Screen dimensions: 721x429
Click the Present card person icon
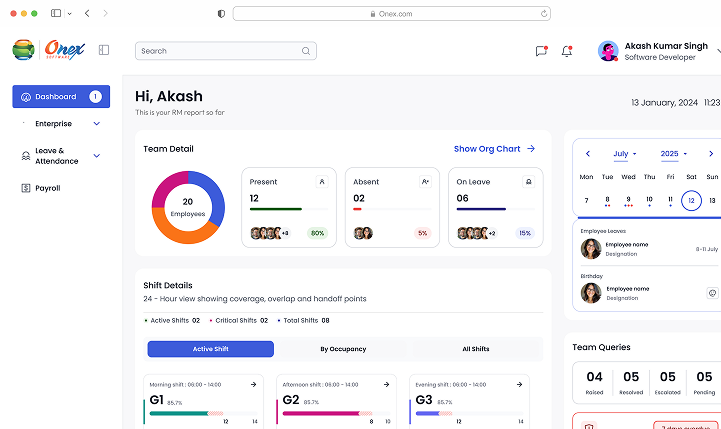(x=321, y=182)
